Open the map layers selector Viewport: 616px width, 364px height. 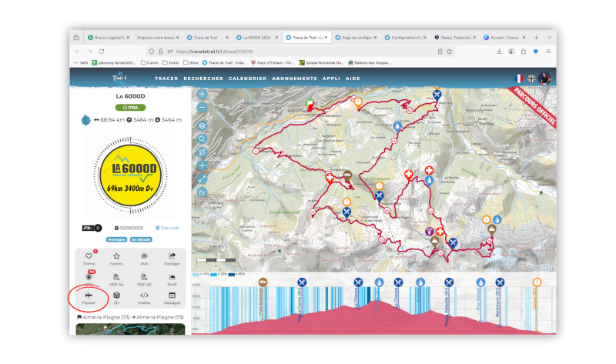click(x=202, y=125)
